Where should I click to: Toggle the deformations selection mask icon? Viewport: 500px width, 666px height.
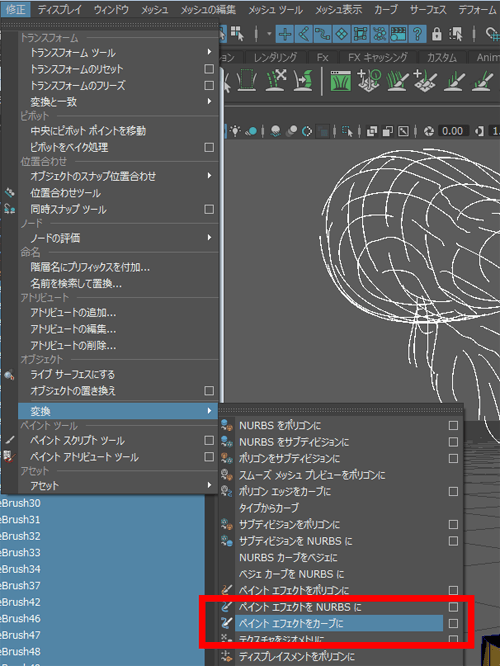tap(360, 34)
